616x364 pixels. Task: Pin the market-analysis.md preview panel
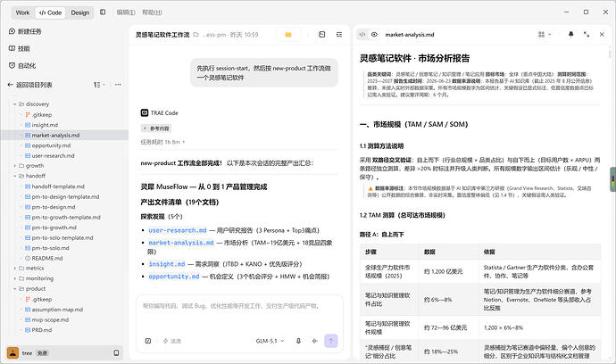tap(570, 35)
